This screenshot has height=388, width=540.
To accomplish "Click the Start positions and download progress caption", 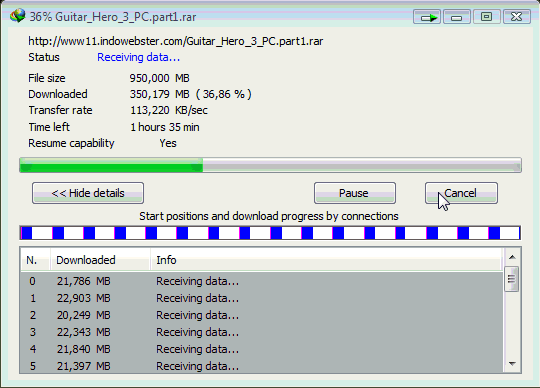I will (x=269, y=216).
